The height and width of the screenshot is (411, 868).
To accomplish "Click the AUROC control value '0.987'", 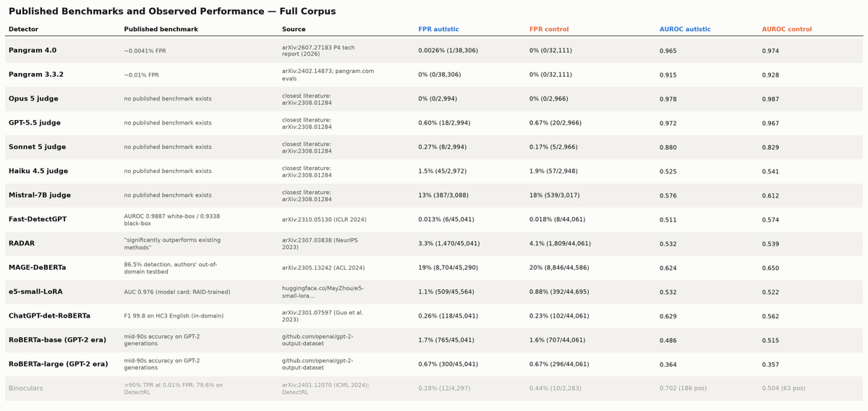I will [x=771, y=99].
